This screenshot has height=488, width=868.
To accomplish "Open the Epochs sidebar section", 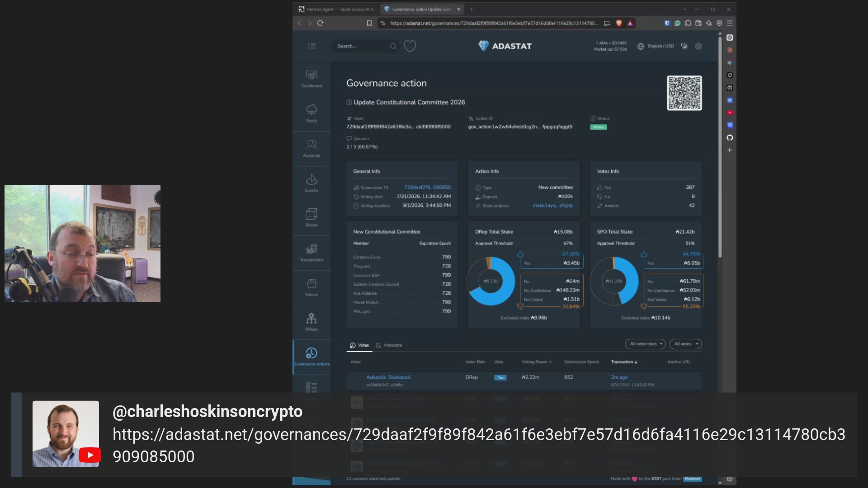I will (x=311, y=183).
